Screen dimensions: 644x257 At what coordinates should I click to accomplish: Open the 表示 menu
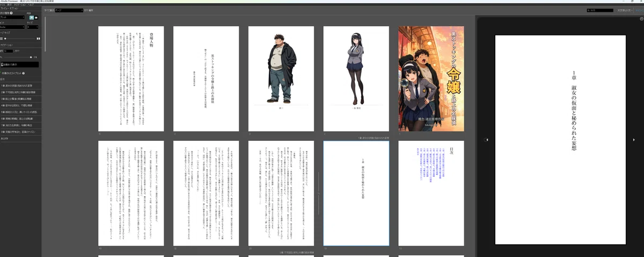click(x=9, y=5)
